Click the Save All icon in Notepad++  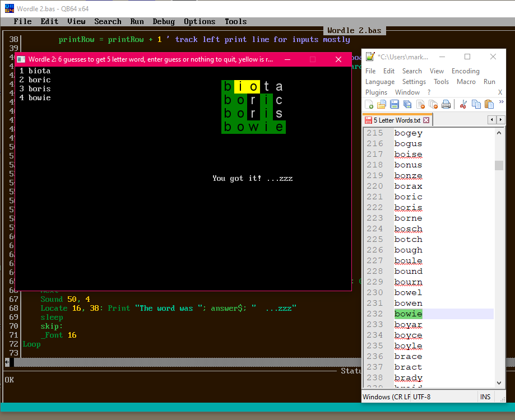coord(407,104)
